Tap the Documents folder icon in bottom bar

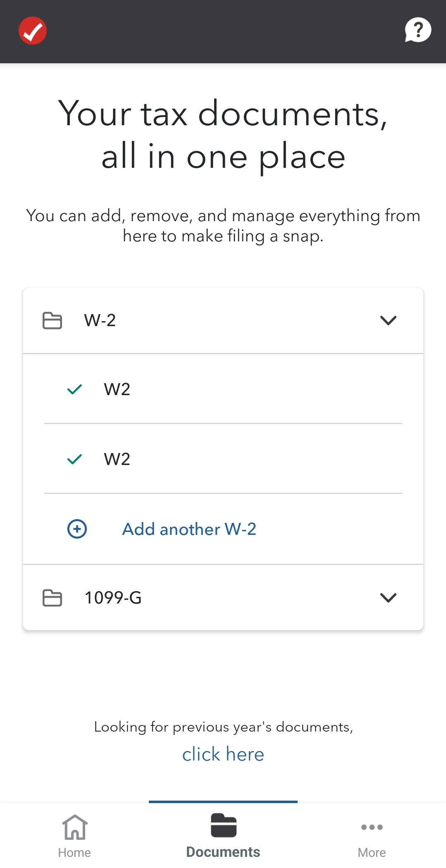[223, 825]
